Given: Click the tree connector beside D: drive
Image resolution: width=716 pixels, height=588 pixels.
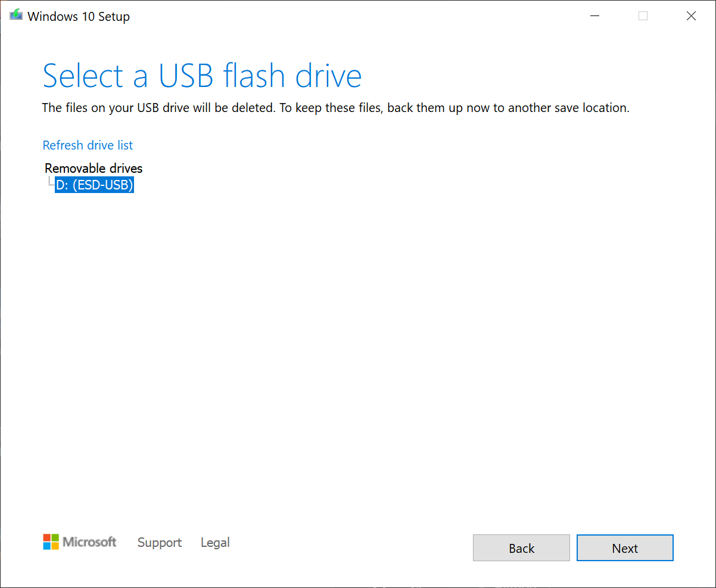Looking at the screenshot, I should pyautogui.click(x=50, y=183).
